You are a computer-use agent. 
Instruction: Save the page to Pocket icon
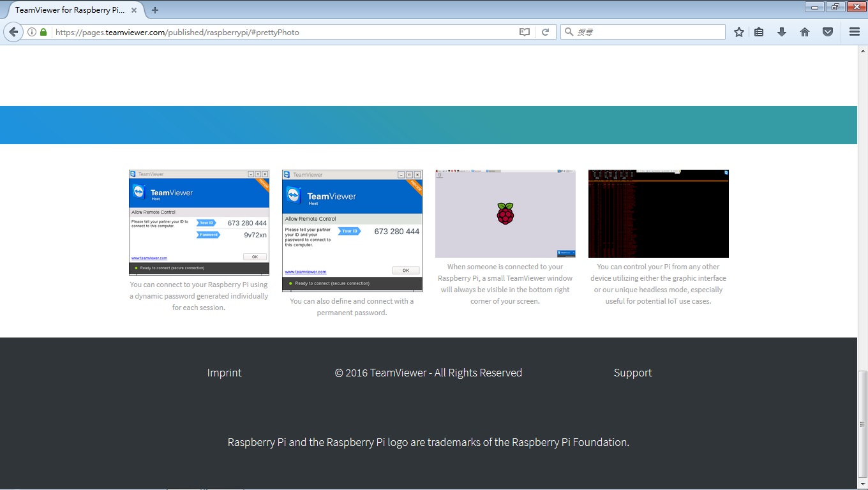(x=828, y=32)
